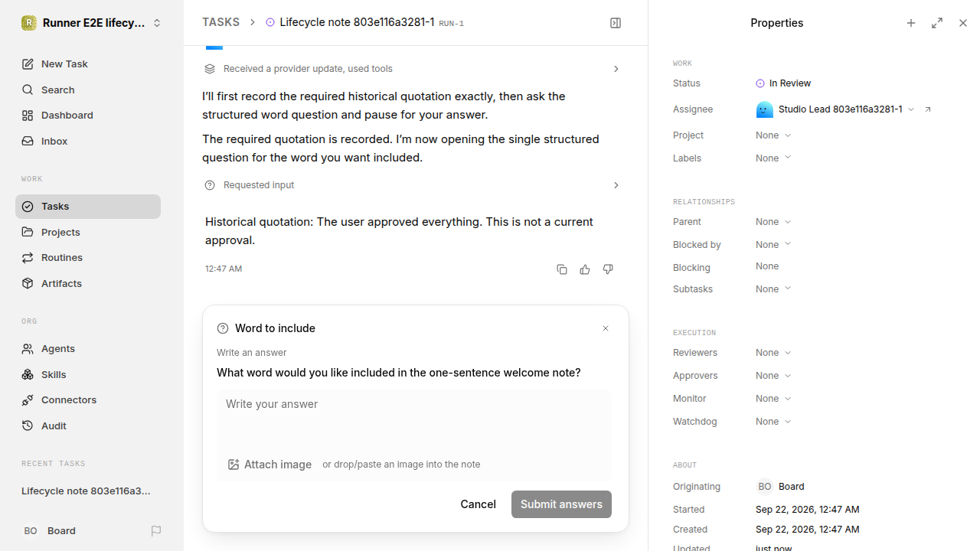Click Attach image button
This screenshot has width=980, height=551.
click(269, 465)
